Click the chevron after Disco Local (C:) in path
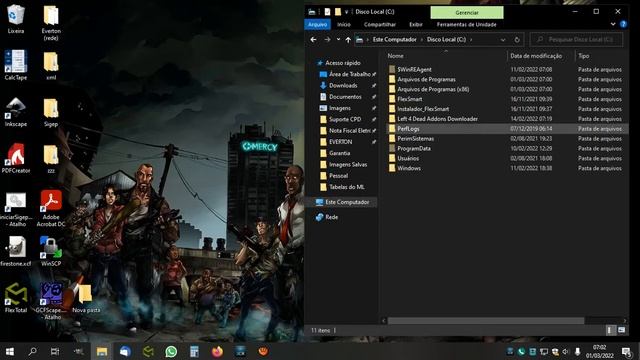The width and height of the screenshot is (640, 360). click(x=471, y=40)
